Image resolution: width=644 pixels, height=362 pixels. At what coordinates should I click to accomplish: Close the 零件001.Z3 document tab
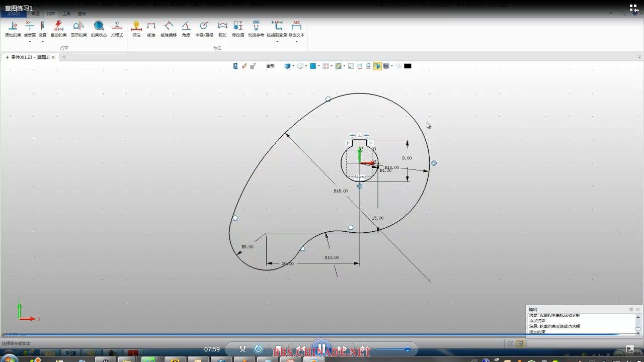click(53, 57)
